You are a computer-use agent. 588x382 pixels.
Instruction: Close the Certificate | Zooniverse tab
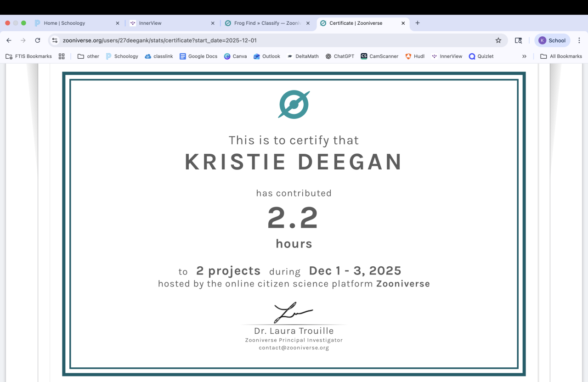pyautogui.click(x=403, y=23)
